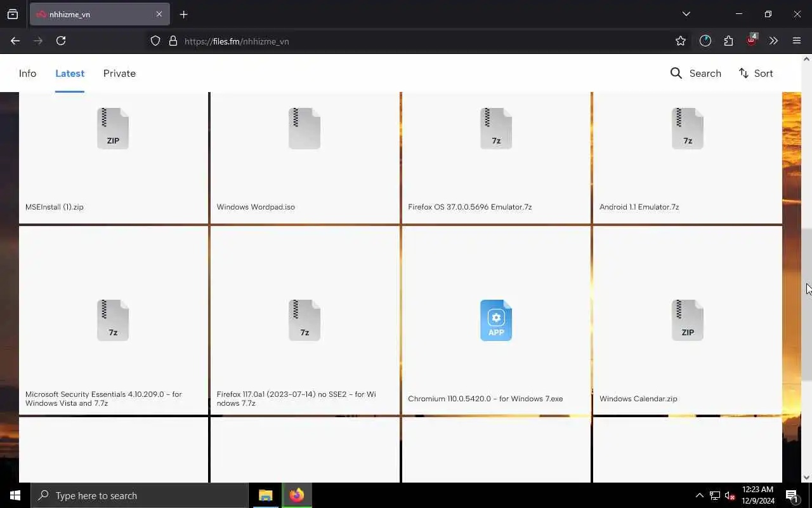
Task: Click Firefox icon in taskbar
Action: [297, 495]
